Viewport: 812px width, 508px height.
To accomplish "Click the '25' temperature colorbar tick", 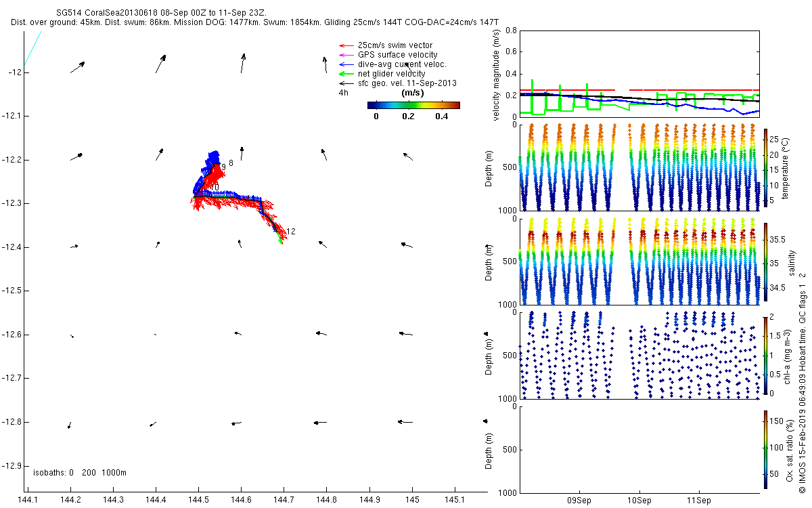I will (773, 140).
